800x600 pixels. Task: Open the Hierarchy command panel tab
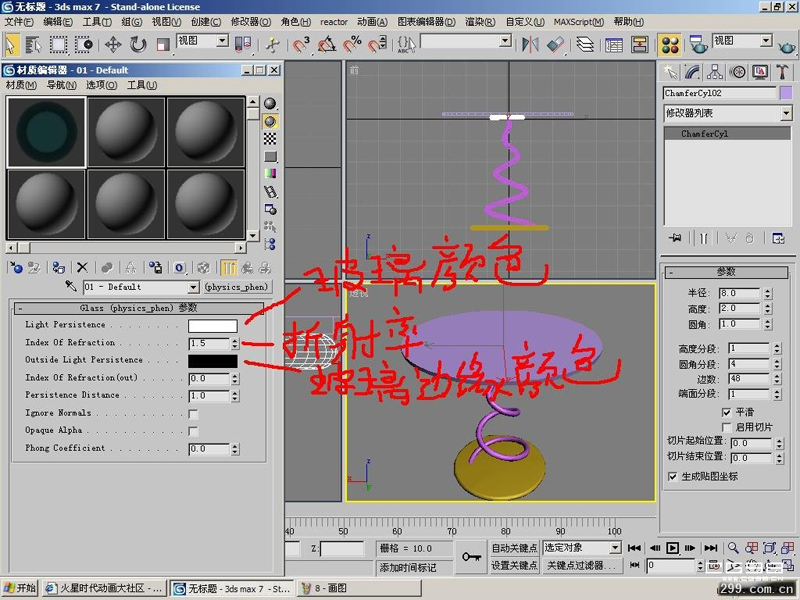(x=715, y=72)
